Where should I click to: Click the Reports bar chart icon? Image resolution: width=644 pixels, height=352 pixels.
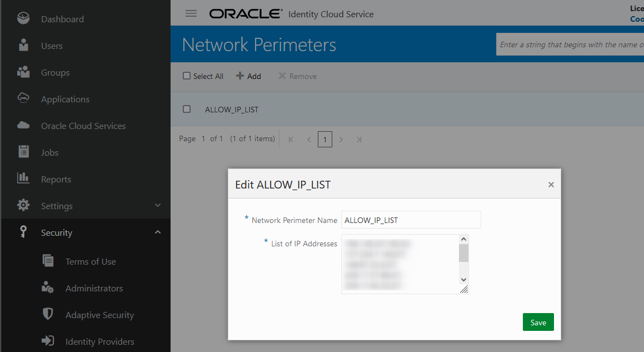click(23, 178)
